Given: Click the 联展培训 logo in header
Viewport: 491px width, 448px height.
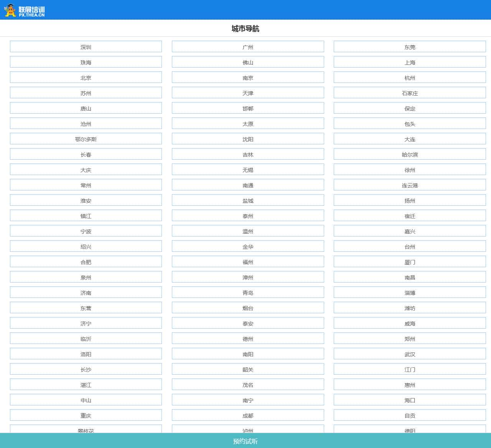Looking at the screenshot, I should [25, 10].
